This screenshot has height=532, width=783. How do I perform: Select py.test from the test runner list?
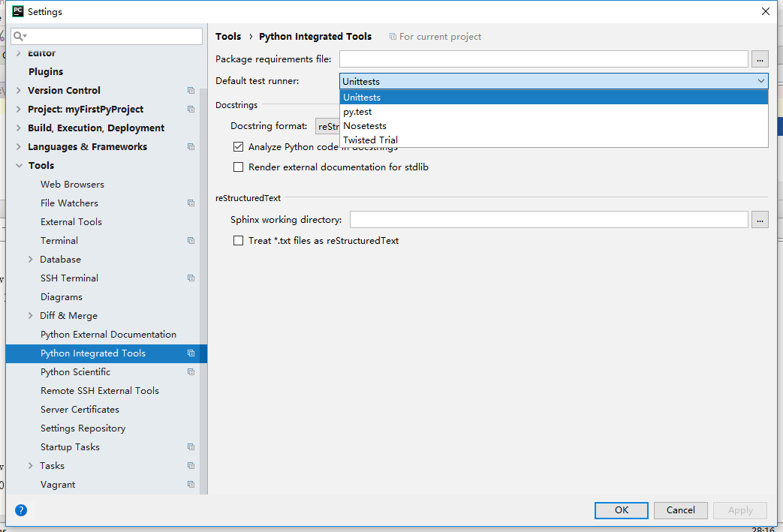pos(357,112)
